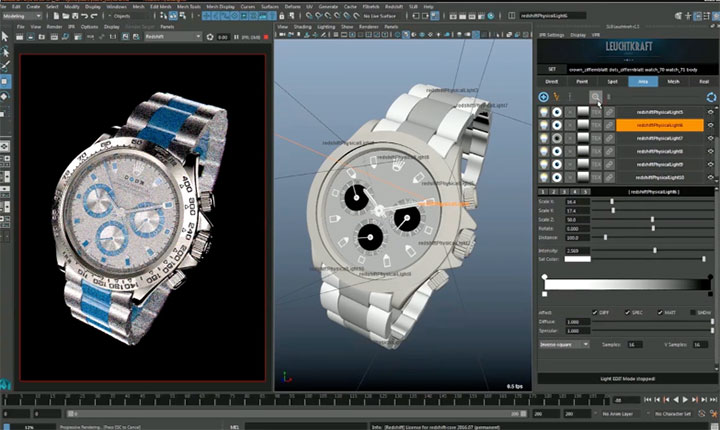This screenshot has height=430, width=720.
Task: Open the Mesh Tools menu
Action: (189, 7)
